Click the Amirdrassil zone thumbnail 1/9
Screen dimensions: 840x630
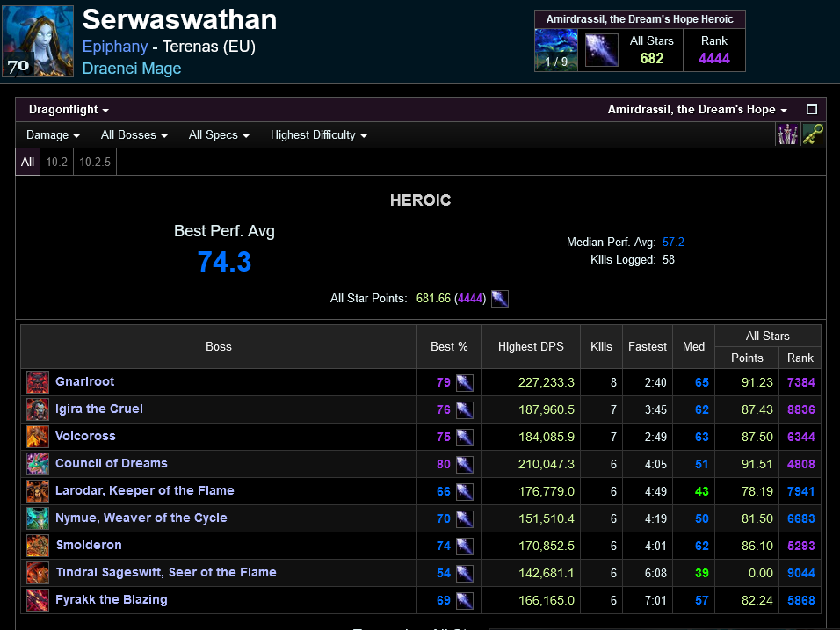tap(556, 50)
